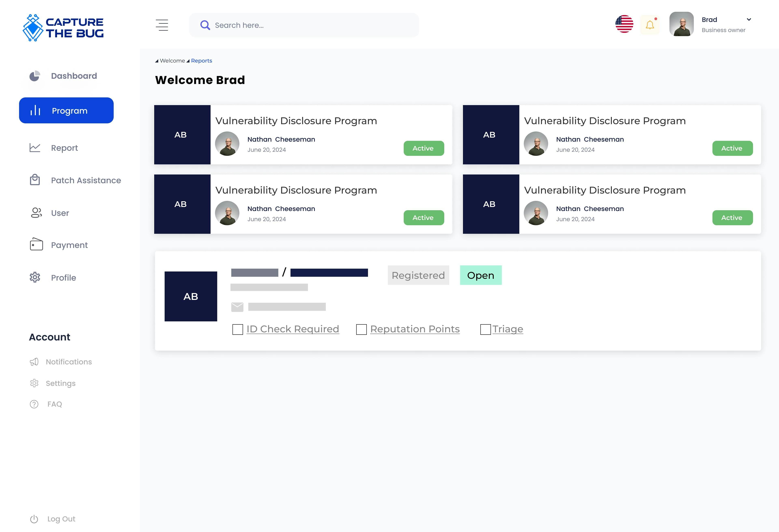Open the User menu item
The width and height of the screenshot is (779, 532).
60,213
